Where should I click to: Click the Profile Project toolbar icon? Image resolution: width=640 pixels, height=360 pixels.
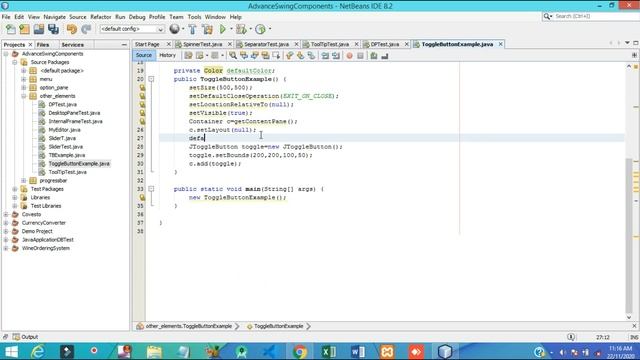point(260,29)
